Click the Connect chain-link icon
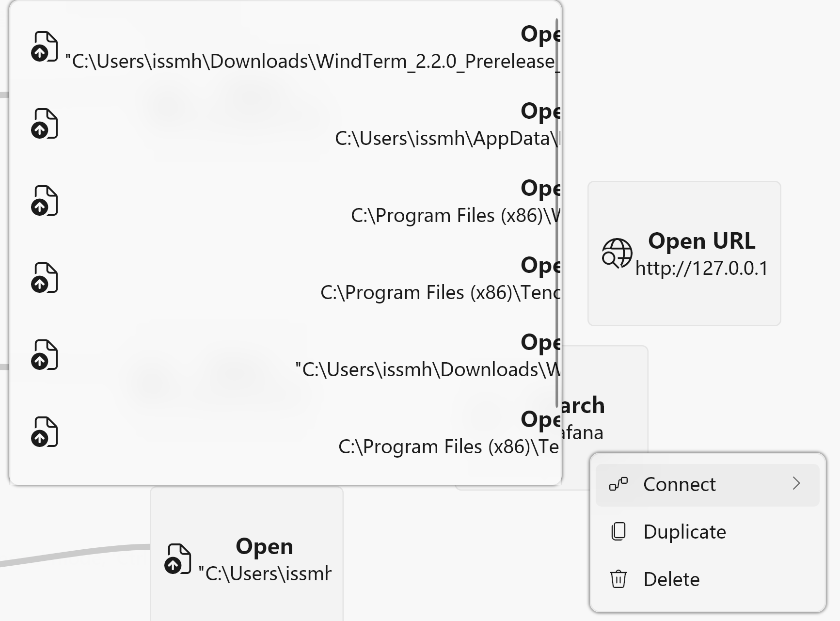Screen dimensions: 840x621 click(618, 484)
